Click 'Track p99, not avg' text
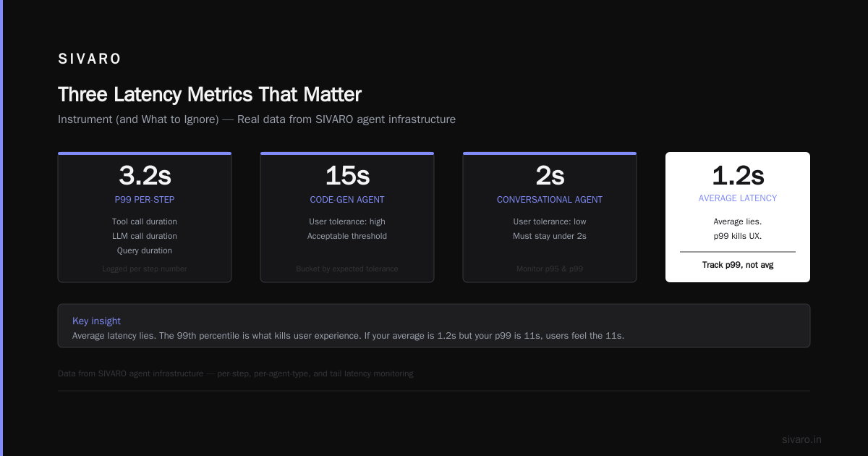The height and width of the screenshot is (456, 868). click(738, 265)
